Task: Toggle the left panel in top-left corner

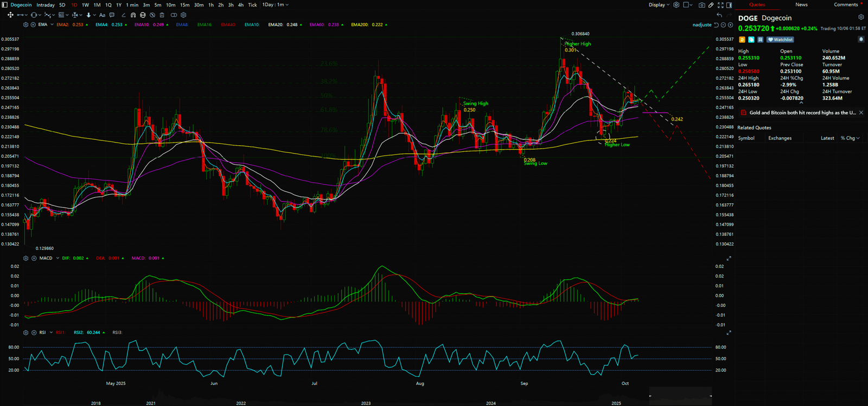Action: 5,5
